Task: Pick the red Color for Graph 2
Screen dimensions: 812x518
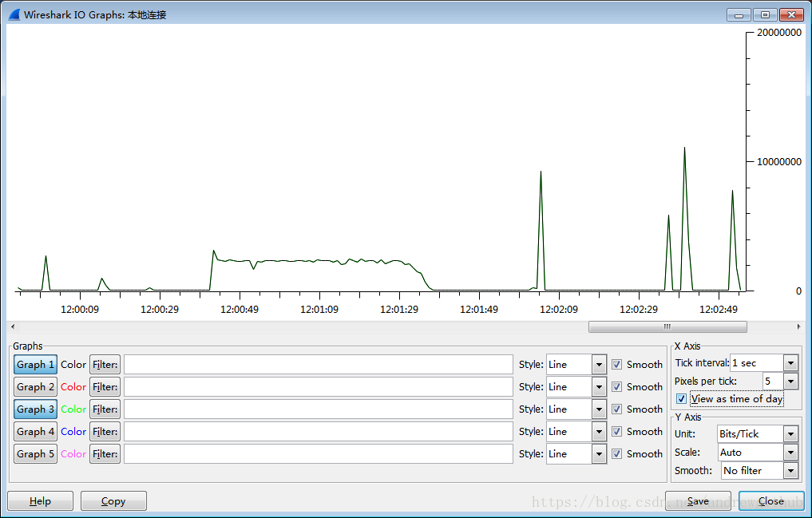Action: coord(73,386)
